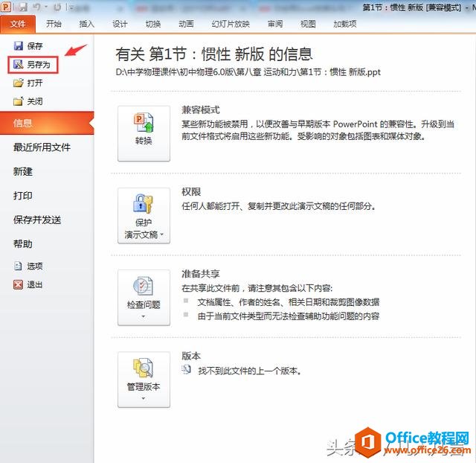Exit PowerPoint using 退出

(28, 284)
